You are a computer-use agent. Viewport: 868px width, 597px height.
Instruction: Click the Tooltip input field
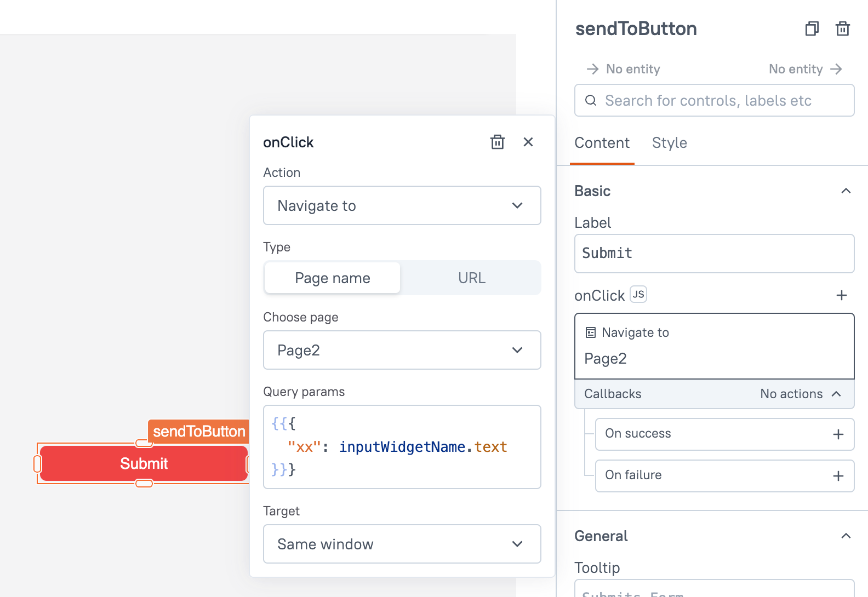[715, 589]
